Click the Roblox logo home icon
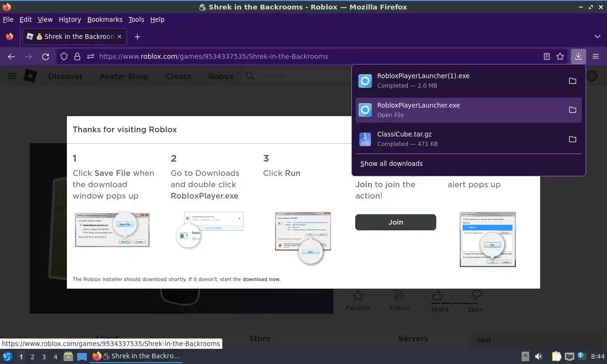 coord(30,76)
